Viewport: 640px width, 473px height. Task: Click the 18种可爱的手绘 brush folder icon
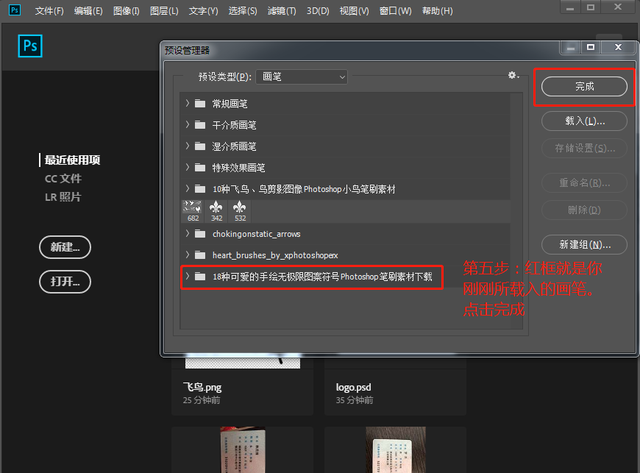pos(200,277)
